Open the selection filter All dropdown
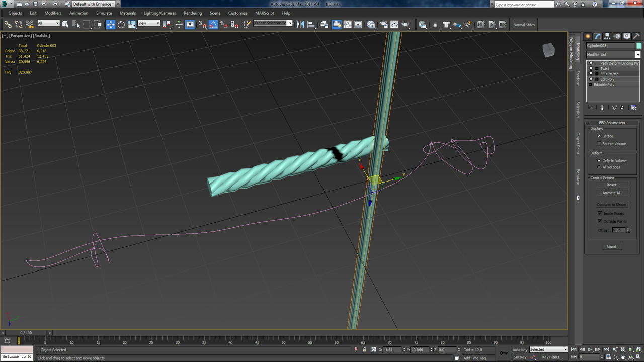The image size is (644, 362). 48,23
